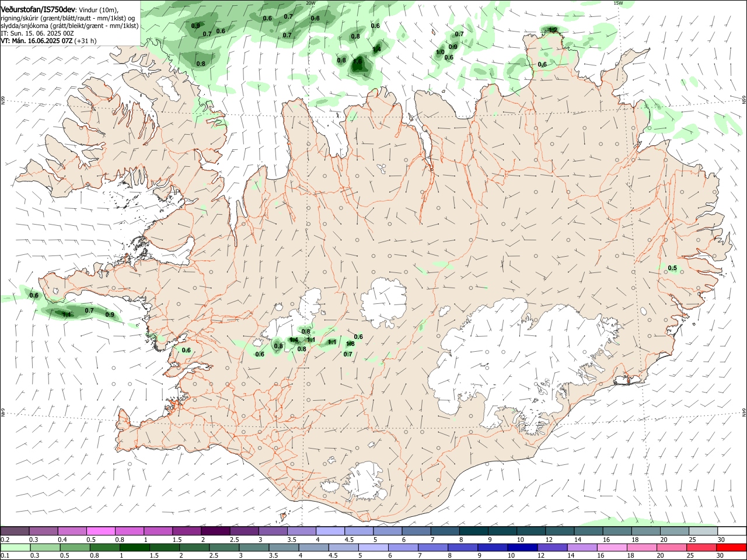Image resolution: width=747 pixels, height=560 pixels.
Task: Click the 0.2 label on the upper scale
Action: 5,540
